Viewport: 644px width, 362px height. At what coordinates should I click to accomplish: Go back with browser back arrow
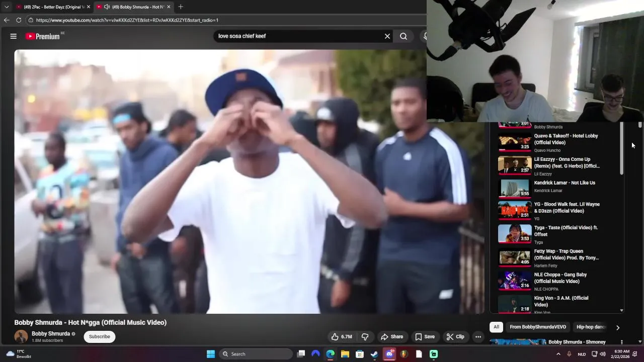7,20
